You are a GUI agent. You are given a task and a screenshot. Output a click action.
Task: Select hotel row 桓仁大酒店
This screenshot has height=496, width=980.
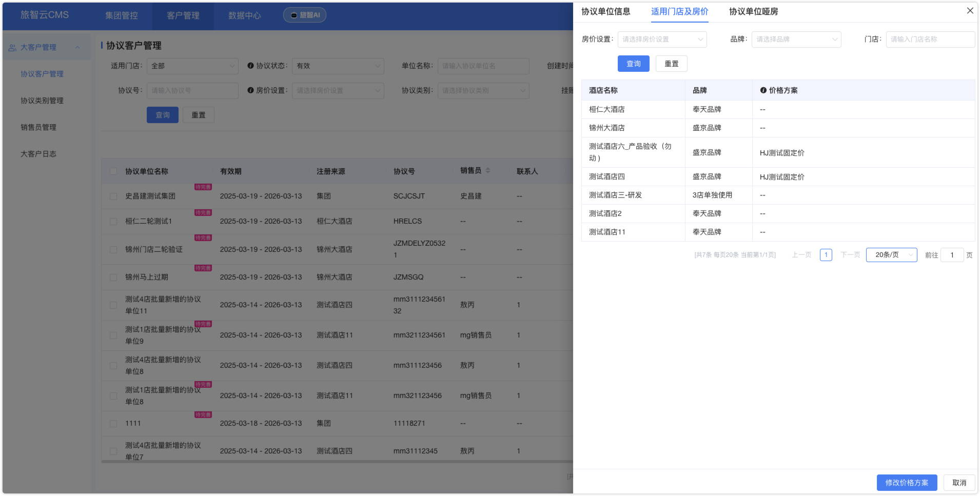778,109
